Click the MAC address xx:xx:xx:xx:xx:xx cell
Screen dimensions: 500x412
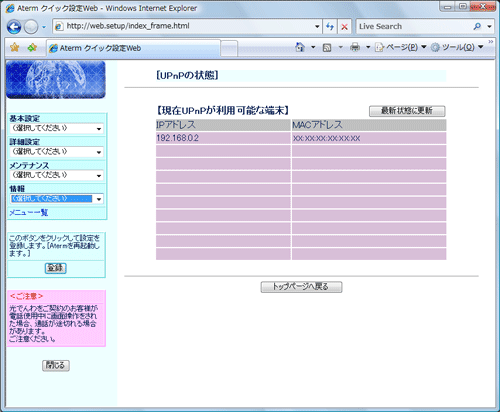click(x=369, y=138)
